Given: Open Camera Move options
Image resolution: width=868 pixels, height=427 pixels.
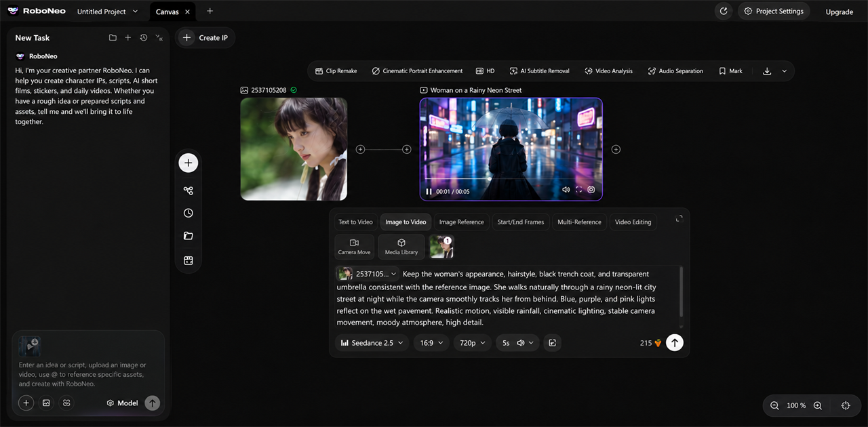Looking at the screenshot, I should [354, 247].
